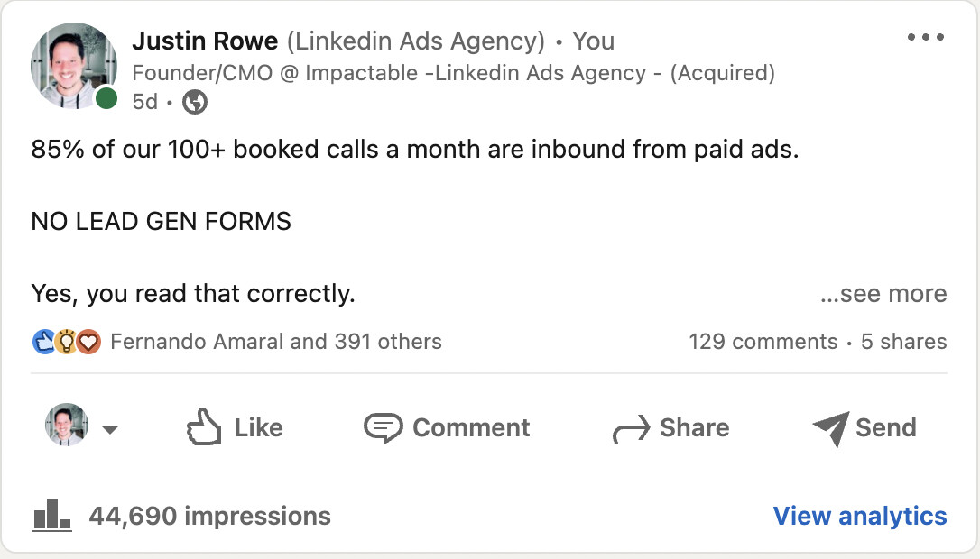Open the three-dot post options menu
Screen dimensions: 980x559
[926, 37]
